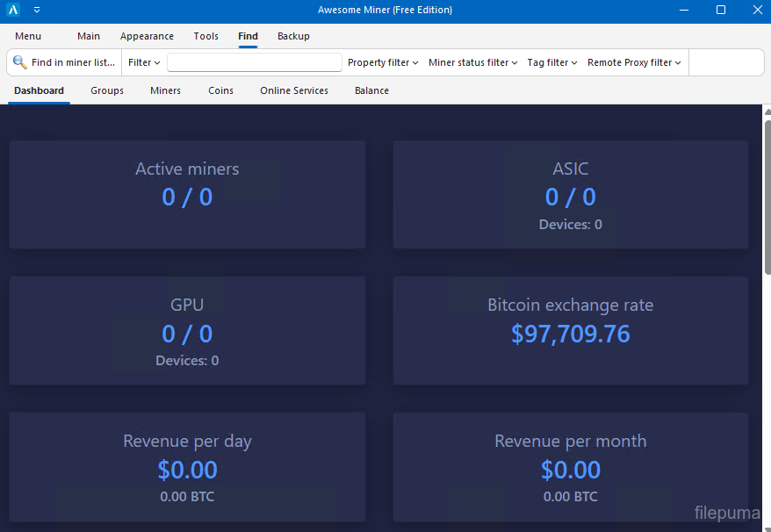
Task: Expand the Remote Proxy filter dropdown
Action: pyautogui.click(x=634, y=62)
